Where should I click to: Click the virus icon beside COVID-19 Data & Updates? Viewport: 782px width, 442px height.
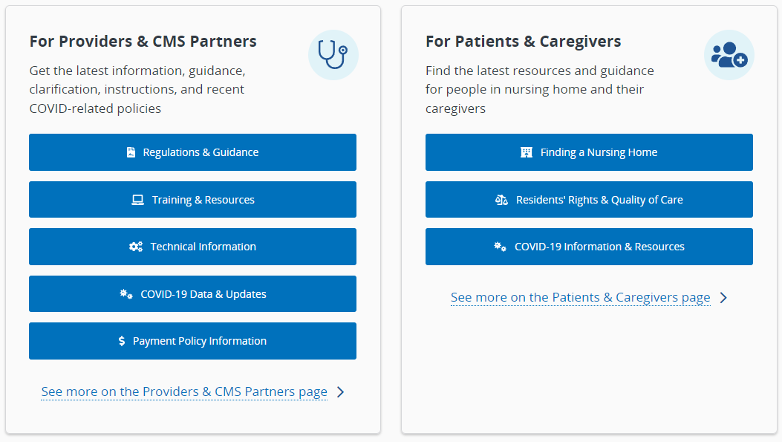click(127, 294)
